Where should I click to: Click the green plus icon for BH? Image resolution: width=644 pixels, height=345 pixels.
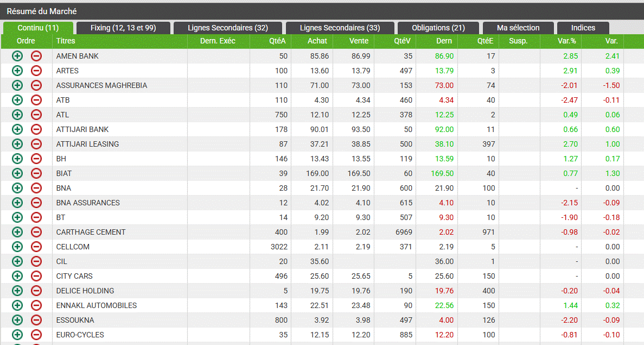coord(17,159)
